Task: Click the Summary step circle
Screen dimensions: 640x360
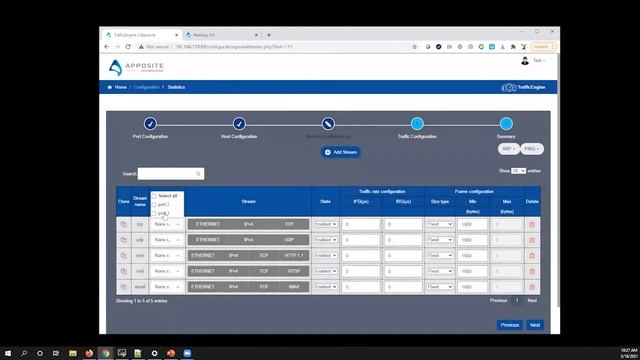Action: [x=506, y=123]
